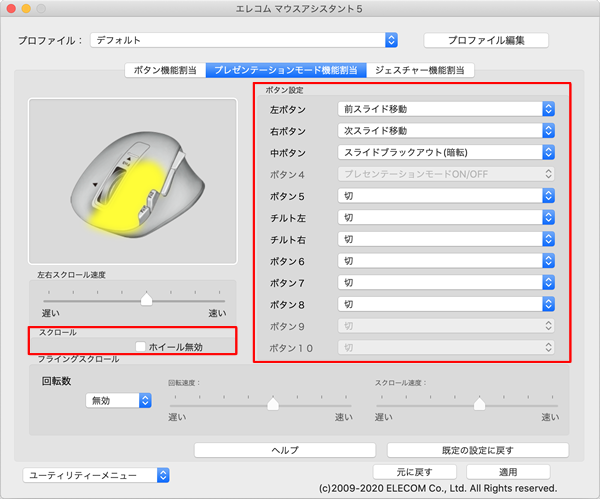
Task: Click the ボタン設定 group heading
Action: (284, 90)
